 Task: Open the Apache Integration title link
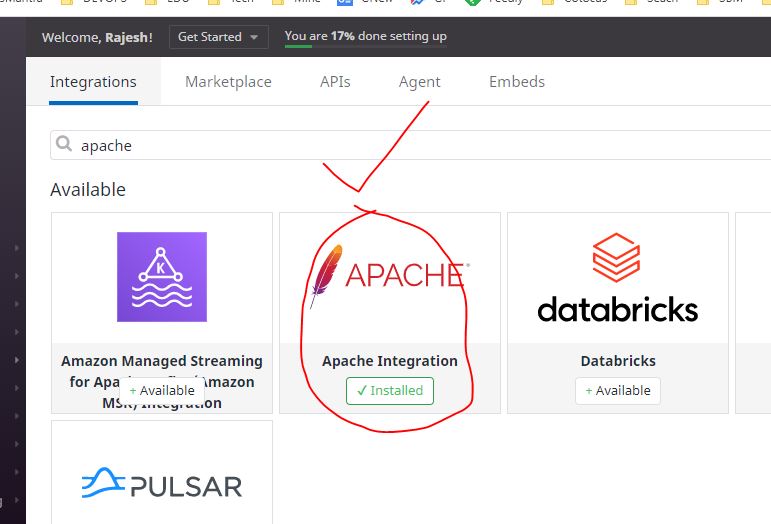(390, 361)
